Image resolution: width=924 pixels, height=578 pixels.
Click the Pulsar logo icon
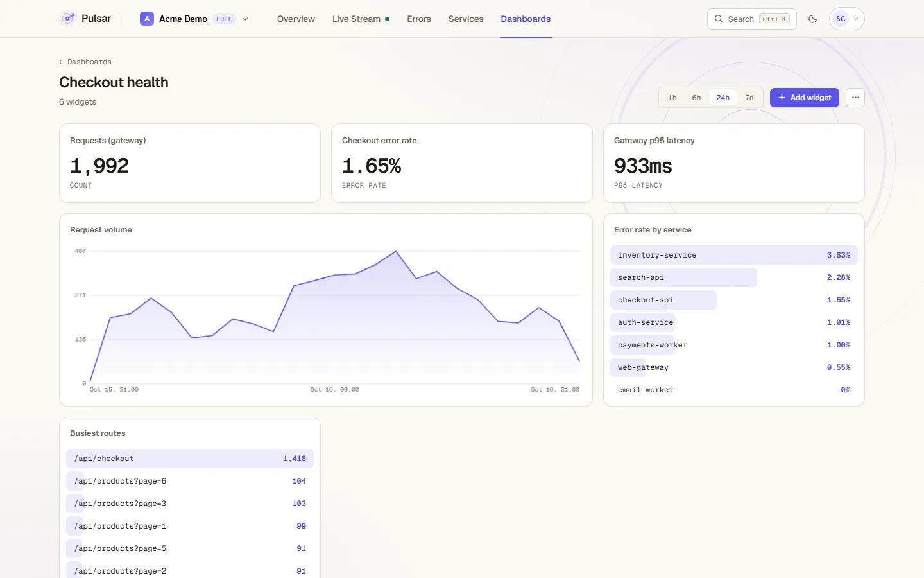coord(68,19)
